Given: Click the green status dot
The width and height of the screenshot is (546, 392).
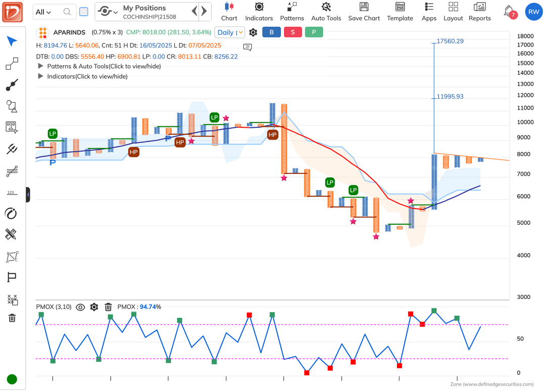Looking at the screenshot, I should point(12,379).
